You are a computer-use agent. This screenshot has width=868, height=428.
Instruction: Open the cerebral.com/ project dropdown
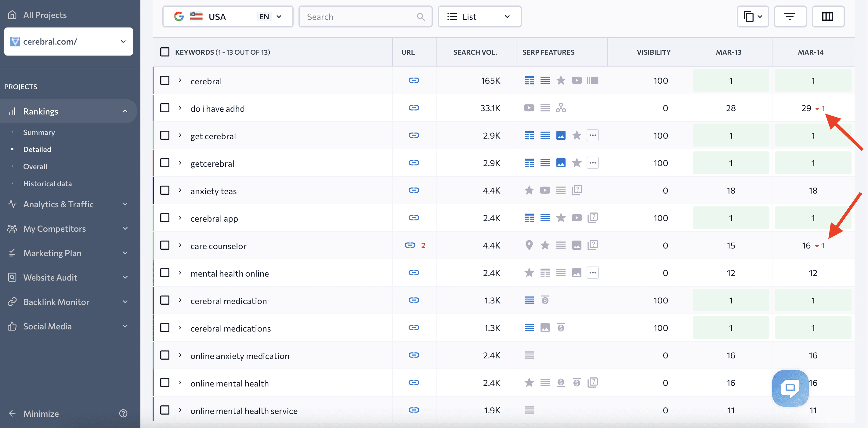click(x=68, y=42)
